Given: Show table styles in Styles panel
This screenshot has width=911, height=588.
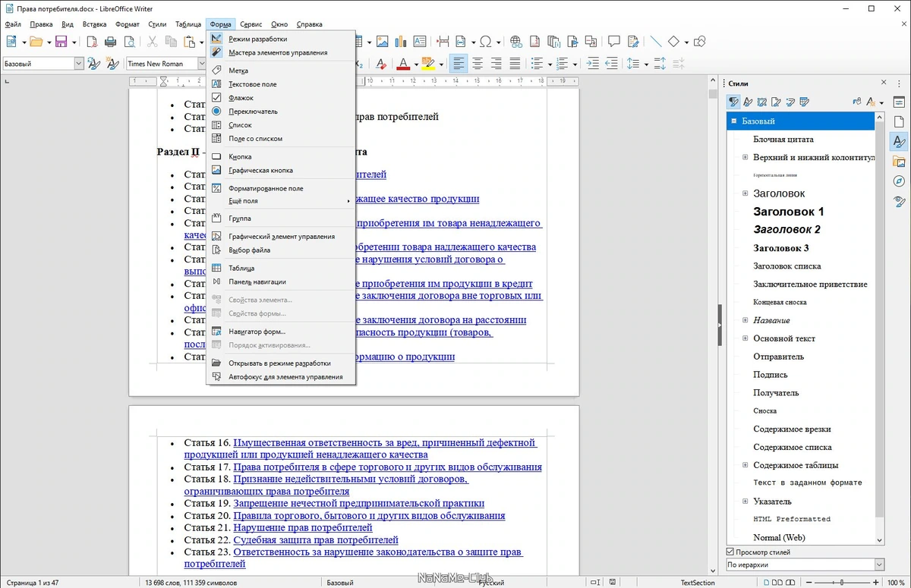Looking at the screenshot, I should [x=805, y=102].
